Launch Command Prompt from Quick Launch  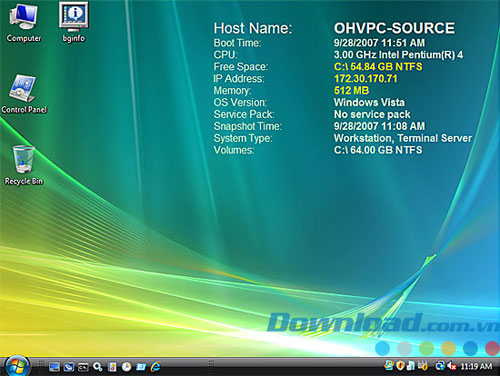(x=83, y=367)
